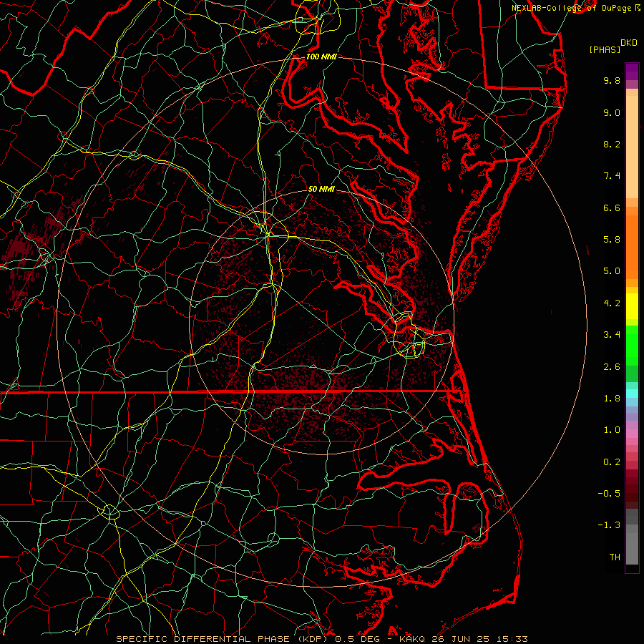Screen dimensions: 644x644
Task: Click the 8.2 scale value
Action: click(612, 144)
